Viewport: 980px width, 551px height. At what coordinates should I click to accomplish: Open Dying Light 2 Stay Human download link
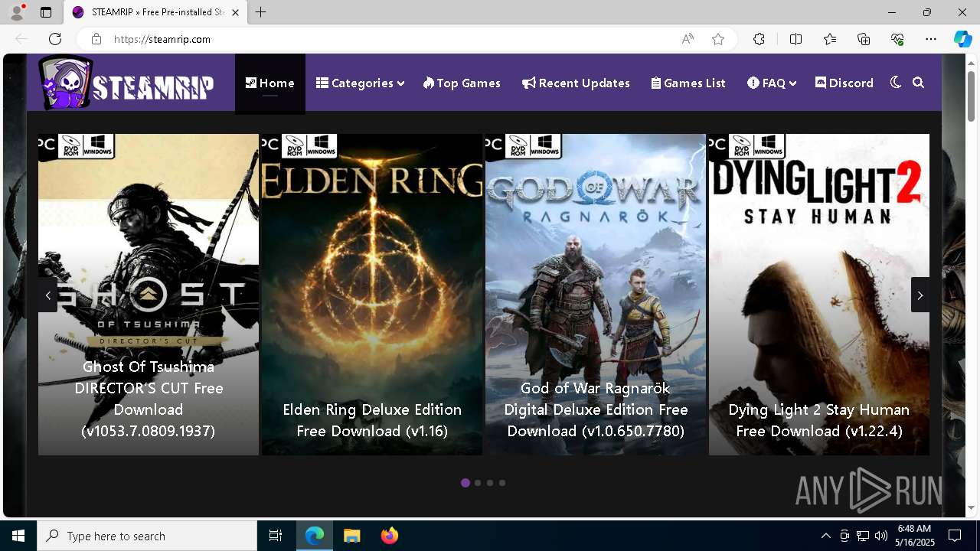(x=819, y=420)
